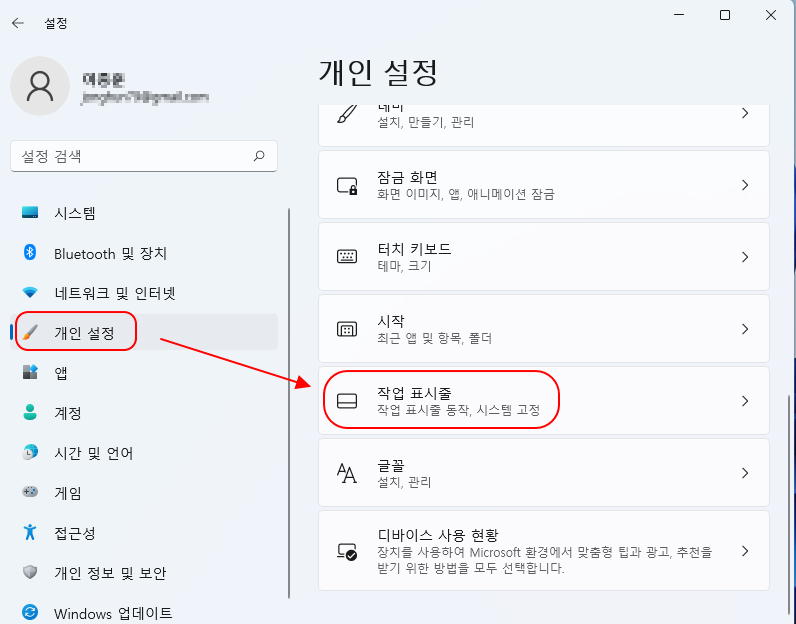Viewport: 796px width, 624px height.
Task: Click the Windows 업데이트 refresh icon
Action: (30, 612)
